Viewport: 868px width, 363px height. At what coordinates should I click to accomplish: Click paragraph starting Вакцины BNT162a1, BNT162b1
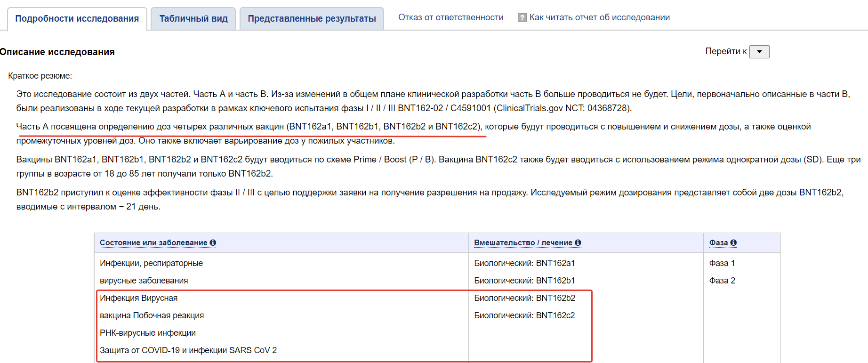click(438, 167)
